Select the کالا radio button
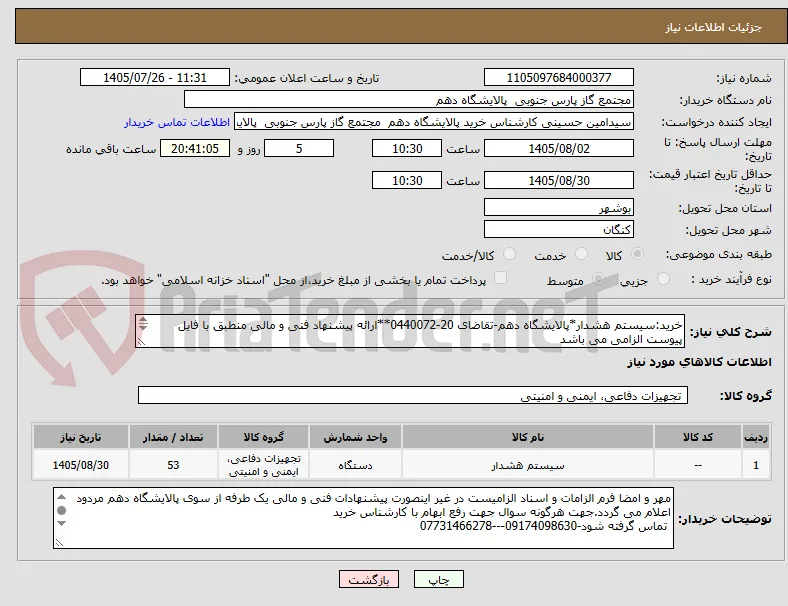 (637, 254)
